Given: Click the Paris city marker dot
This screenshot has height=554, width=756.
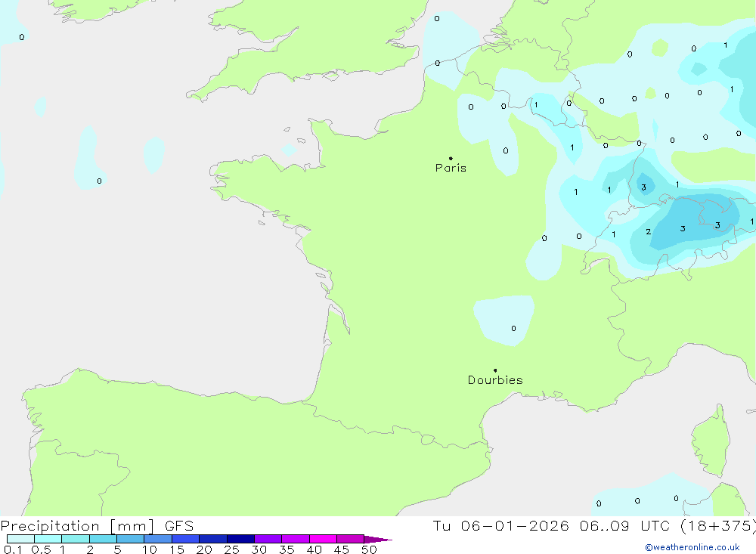Looking at the screenshot, I should click(451, 159).
